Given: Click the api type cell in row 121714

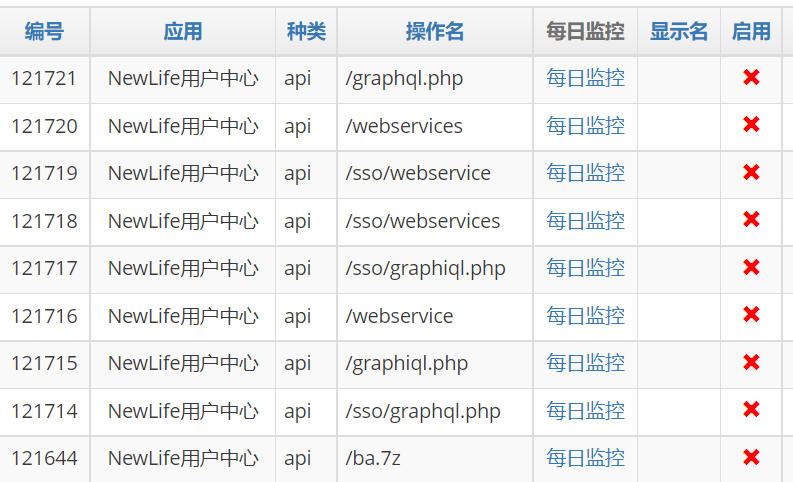Looking at the screenshot, I should [x=297, y=412].
